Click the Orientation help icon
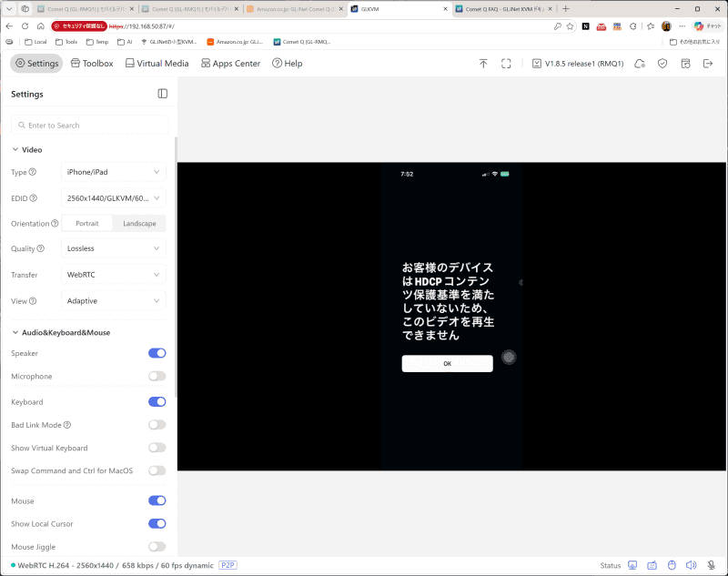Image resolution: width=728 pixels, height=576 pixels. 55,223
